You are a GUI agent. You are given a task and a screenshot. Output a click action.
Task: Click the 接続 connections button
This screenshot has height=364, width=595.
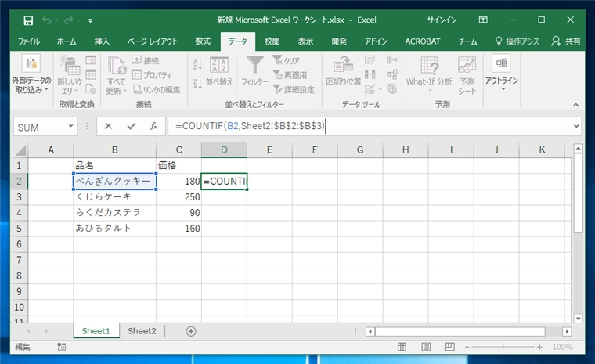[146, 60]
